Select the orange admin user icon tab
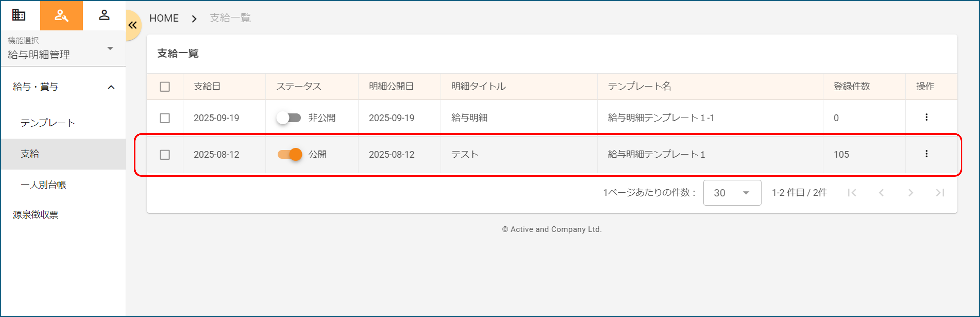980x317 pixels. 61,15
